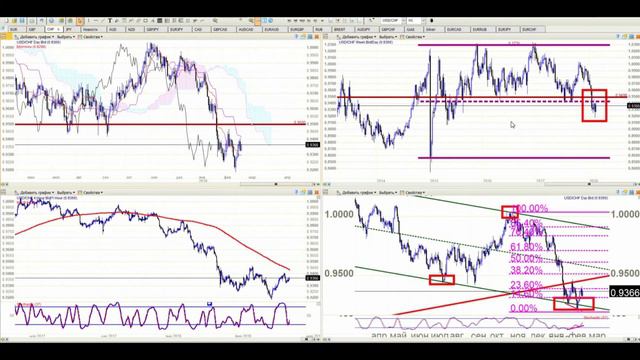Open 'Свойства' dropdown in bottom-left chart
The height and width of the screenshot is (360, 640).
pyautogui.click(x=90, y=192)
